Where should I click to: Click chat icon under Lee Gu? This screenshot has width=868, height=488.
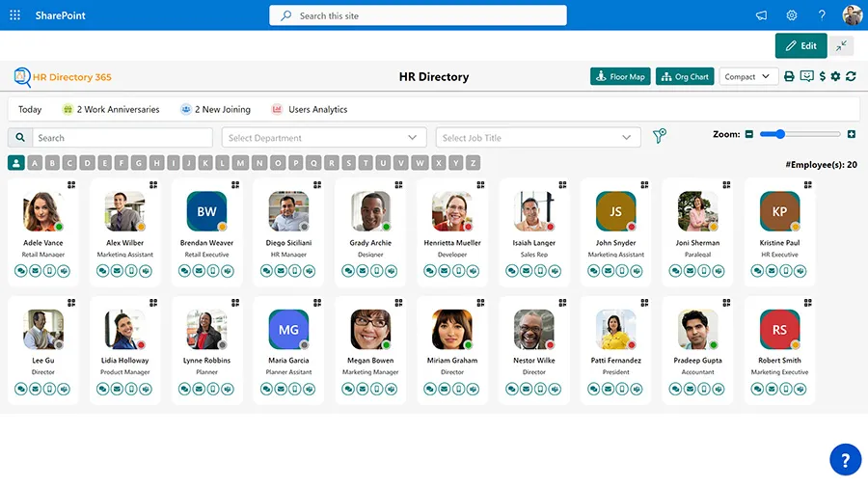pos(20,389)
